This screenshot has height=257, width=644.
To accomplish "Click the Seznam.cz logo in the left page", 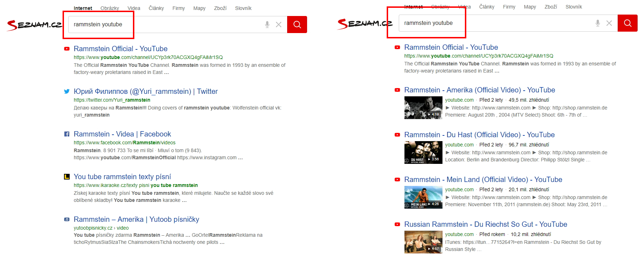I will click(x=34, y=25).
